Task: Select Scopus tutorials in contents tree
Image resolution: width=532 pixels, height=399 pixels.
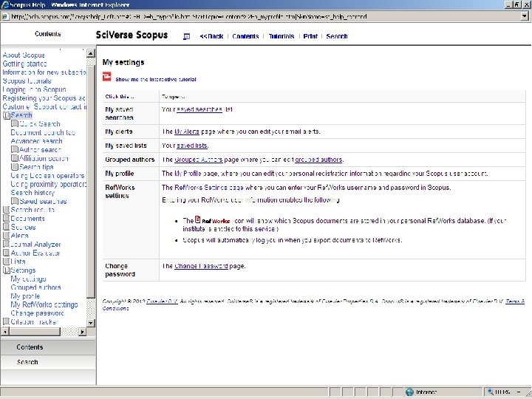Action: click(x=27, y=81)
